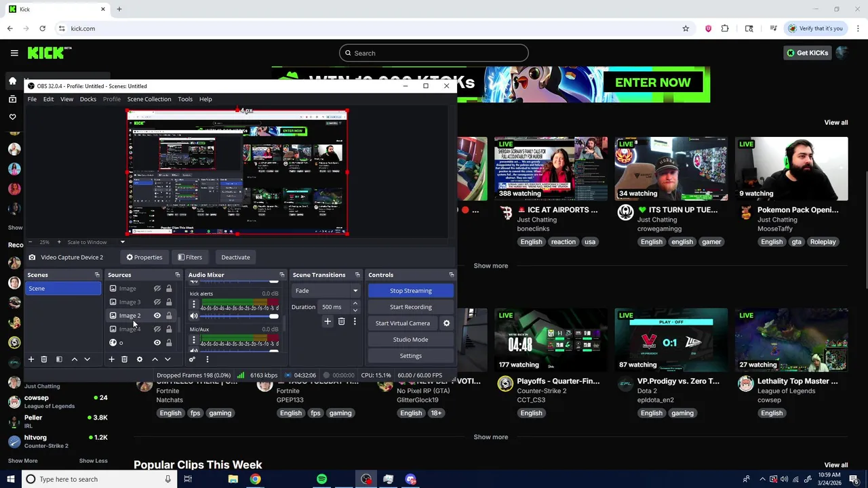Hide the browser source named o
The height and width of the screenshot is (488, 868).
[157, 343]
